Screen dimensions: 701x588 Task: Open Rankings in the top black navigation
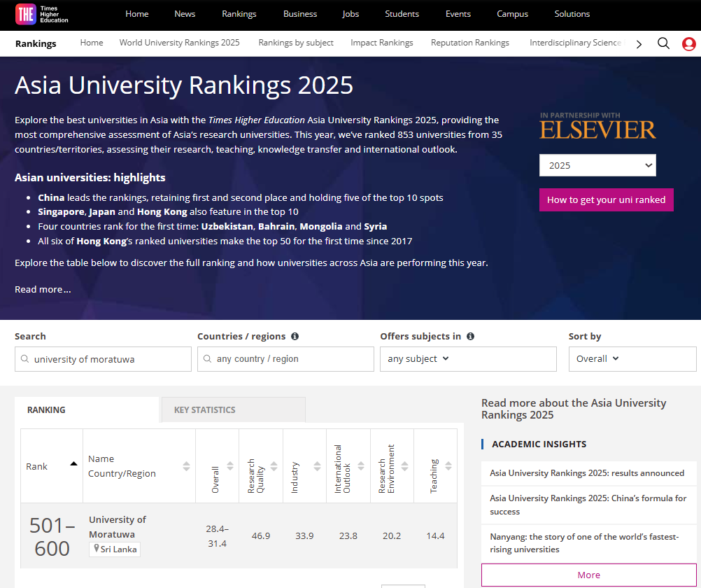pyautogui.click(x=239, y=14)
